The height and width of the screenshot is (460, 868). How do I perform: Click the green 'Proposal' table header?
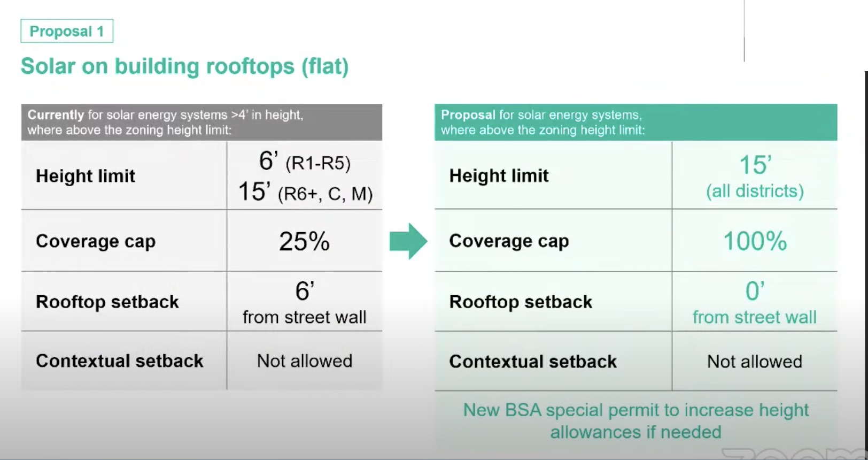635,122
